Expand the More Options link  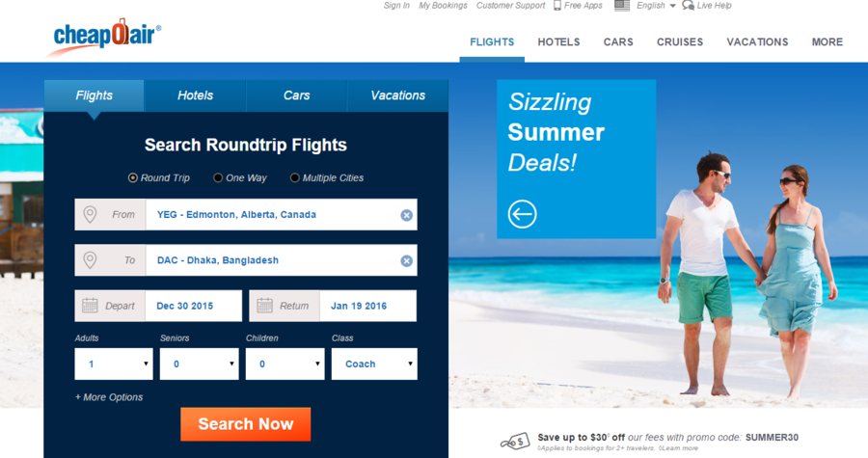(x=109, y=397)
